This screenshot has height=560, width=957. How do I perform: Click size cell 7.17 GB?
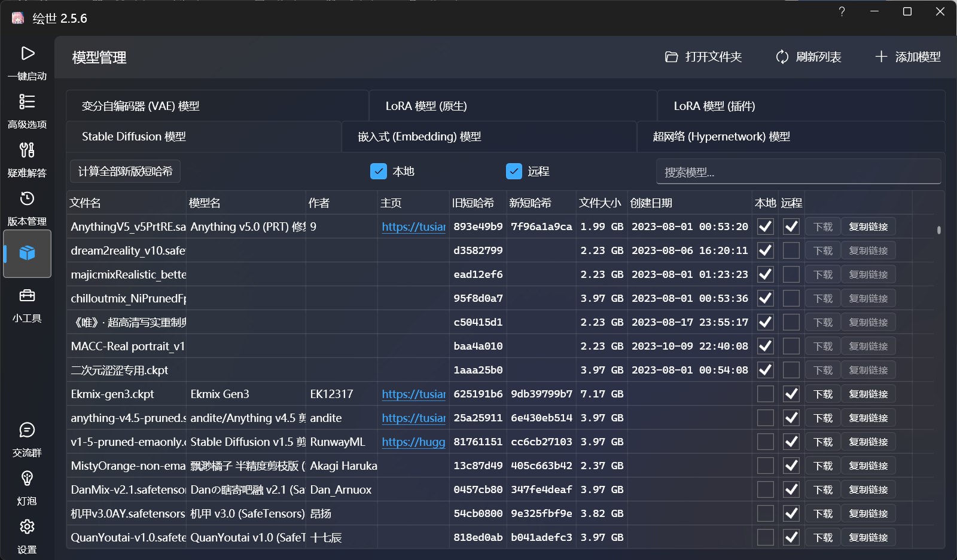(602, 394)
